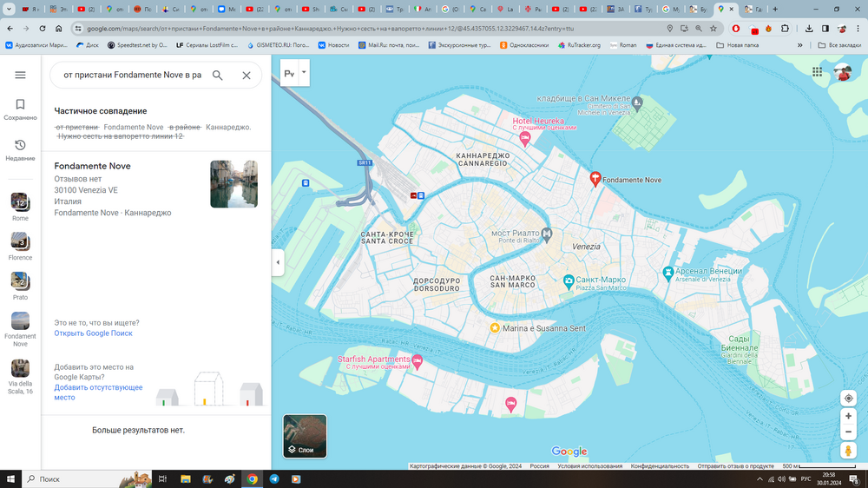Click the search text field
The width and height of the screenshot is (868, 488).
click(x=132, y=76)
